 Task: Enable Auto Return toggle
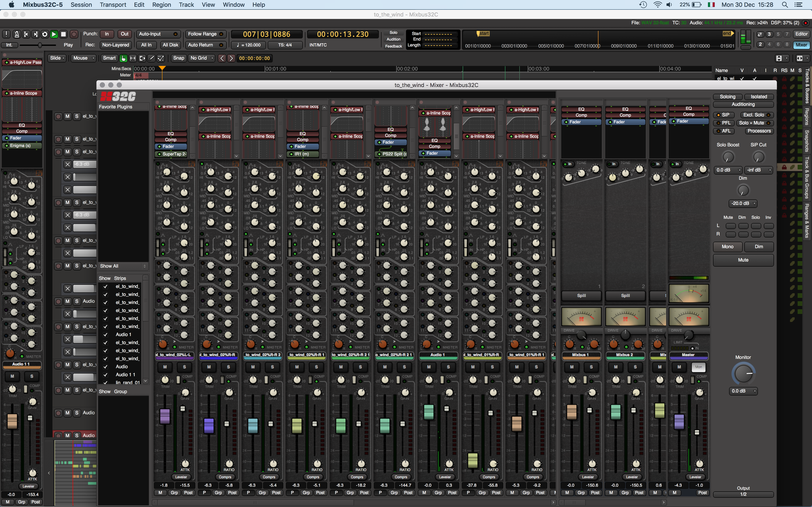tap(205, 45)
